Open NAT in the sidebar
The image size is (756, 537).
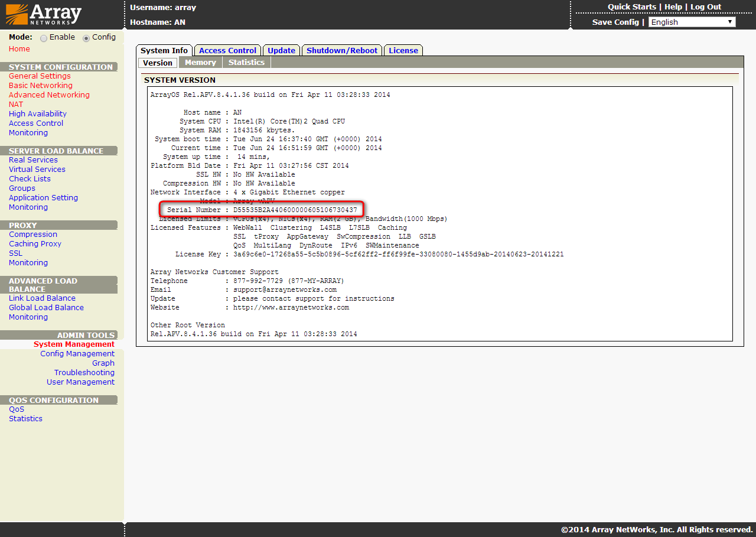coord(16,105)
